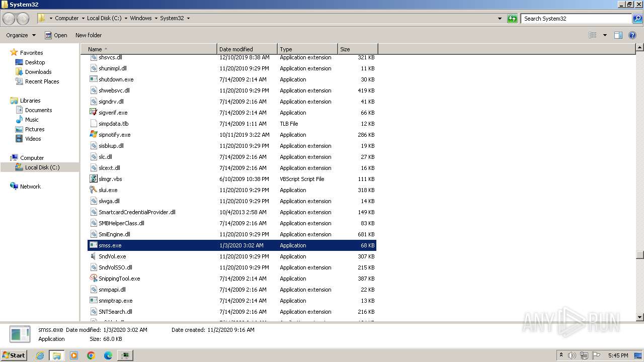This screenshot has width=644, height=362.
Task: Select Network in the navigation pane
Action: (x=30, y=187)
